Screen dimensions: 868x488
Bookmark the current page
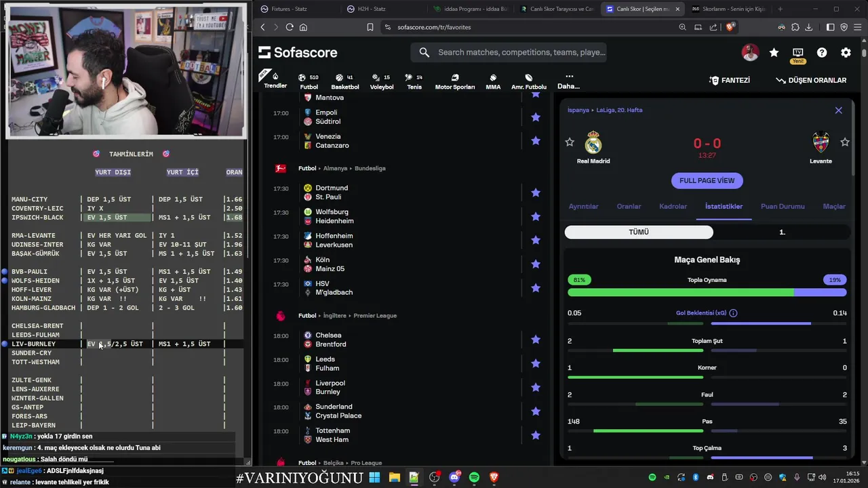tap(370, 27)
